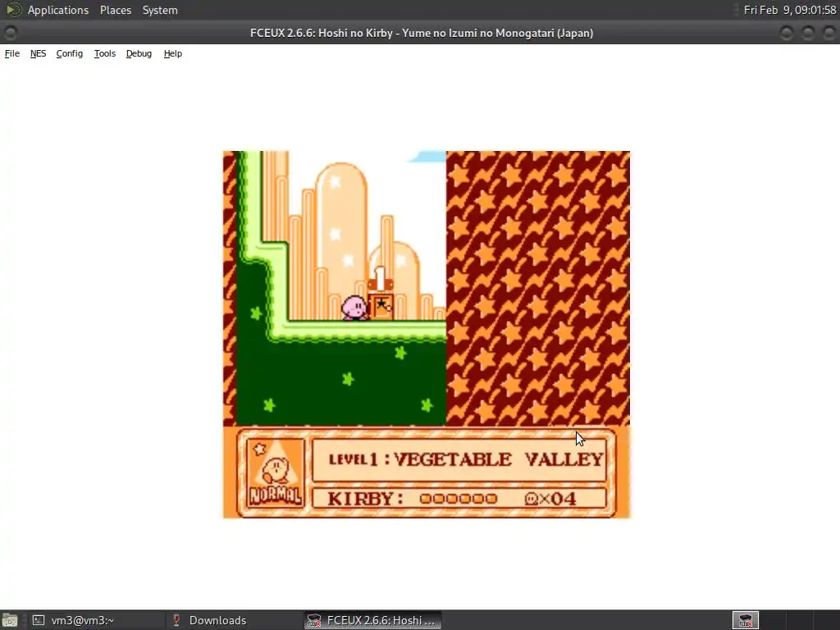The width and height of the screenshot is (840, 630).
Task: Click the terminal icon in the taskbar
Action: pos(38,620)
